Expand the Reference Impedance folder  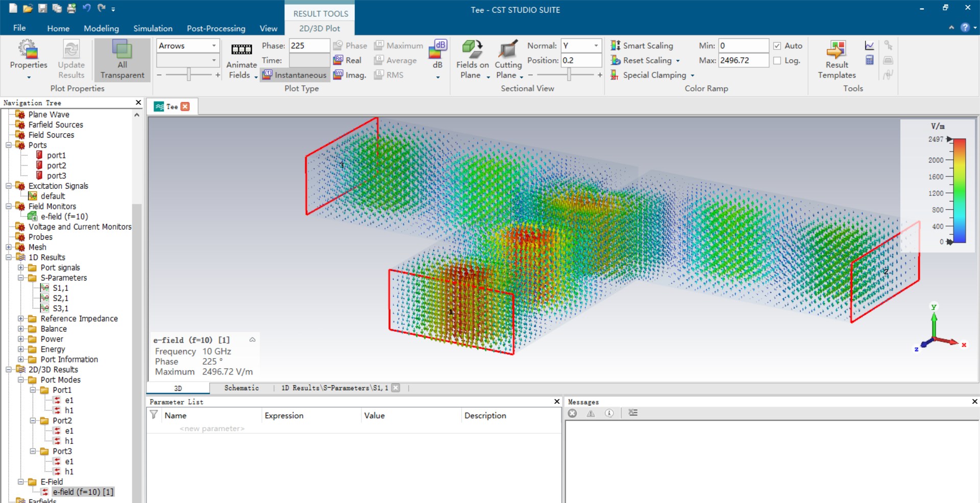pos(20,319)
